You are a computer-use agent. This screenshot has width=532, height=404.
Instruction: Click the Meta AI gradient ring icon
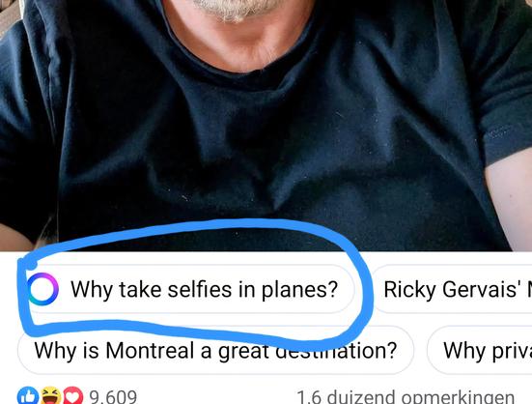[42, 289]
